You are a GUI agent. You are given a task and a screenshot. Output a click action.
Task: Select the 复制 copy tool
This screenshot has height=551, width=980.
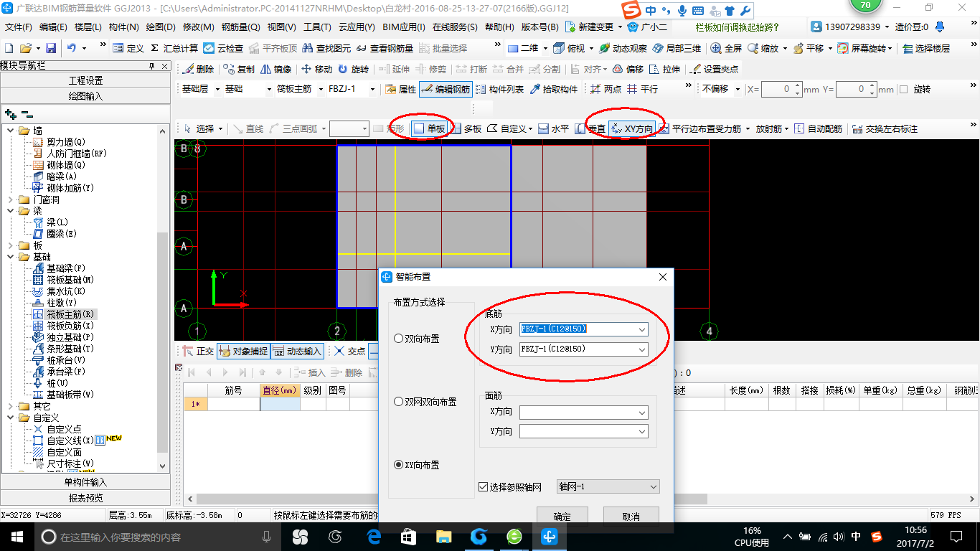click(x=239, y=69)
